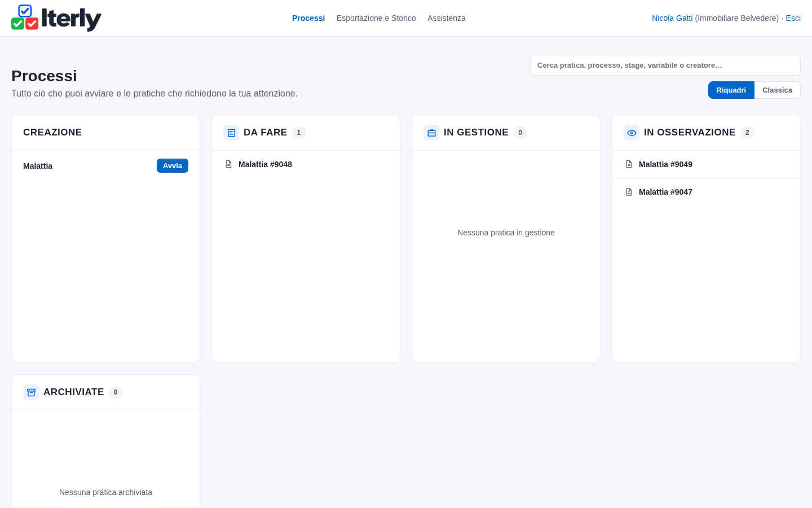Click document icon beside Malattia #9048
Viewport: 812px width, 508px height.
228,164
